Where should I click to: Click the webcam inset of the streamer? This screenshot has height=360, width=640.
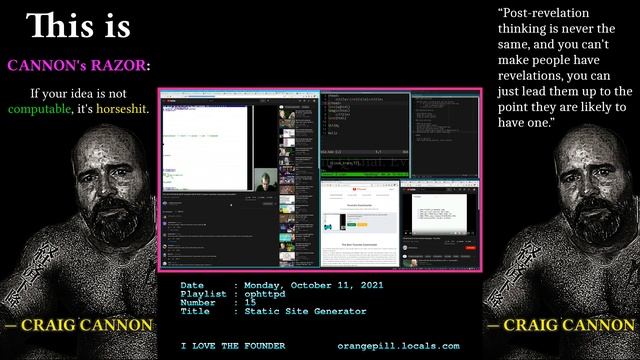coord(266,180)
